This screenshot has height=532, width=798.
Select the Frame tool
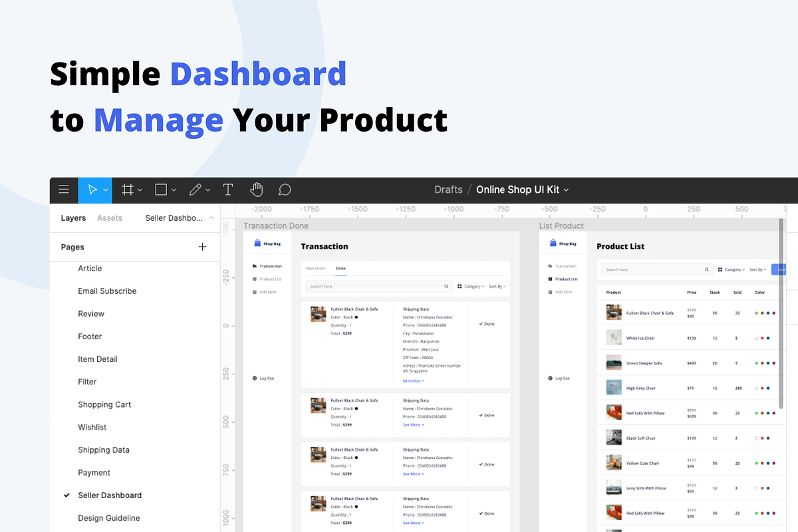coord(128,190)
